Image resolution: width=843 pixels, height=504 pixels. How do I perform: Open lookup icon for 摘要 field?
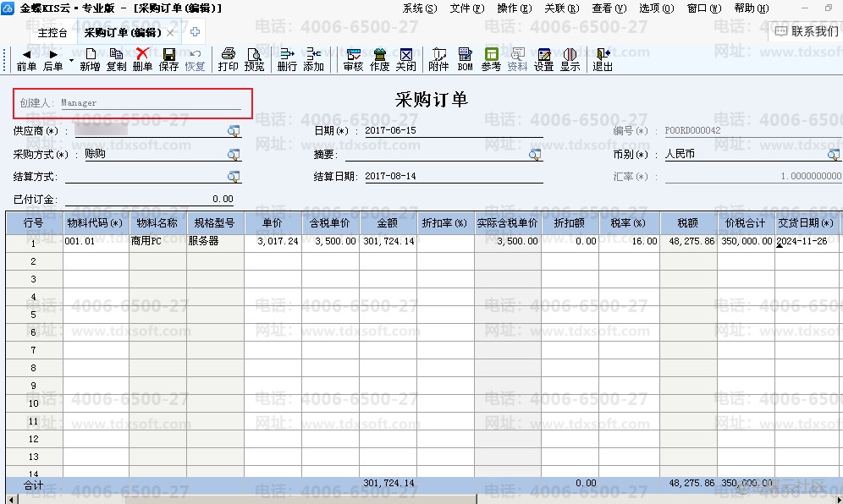tap(534, 155)
